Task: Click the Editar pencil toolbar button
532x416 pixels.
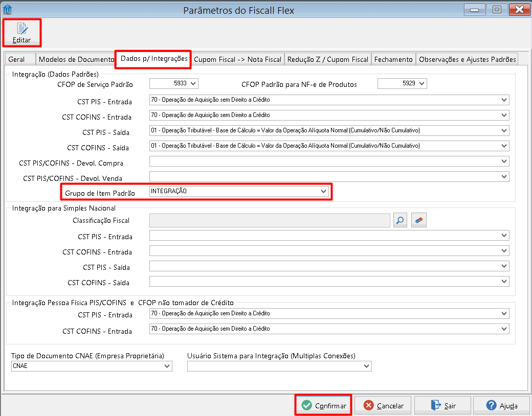Action: (x=21, y=33)
